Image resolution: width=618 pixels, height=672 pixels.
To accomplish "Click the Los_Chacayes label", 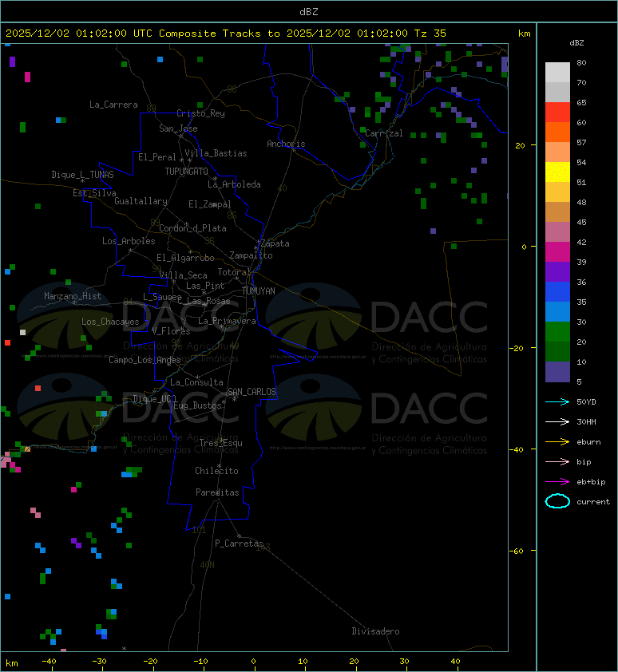I will pos(110,322).
